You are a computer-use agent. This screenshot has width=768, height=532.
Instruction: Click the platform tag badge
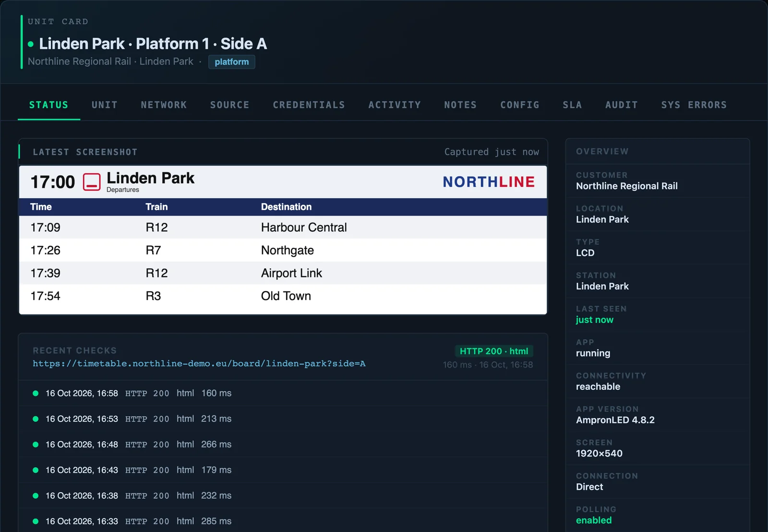[x=232, y=62]
